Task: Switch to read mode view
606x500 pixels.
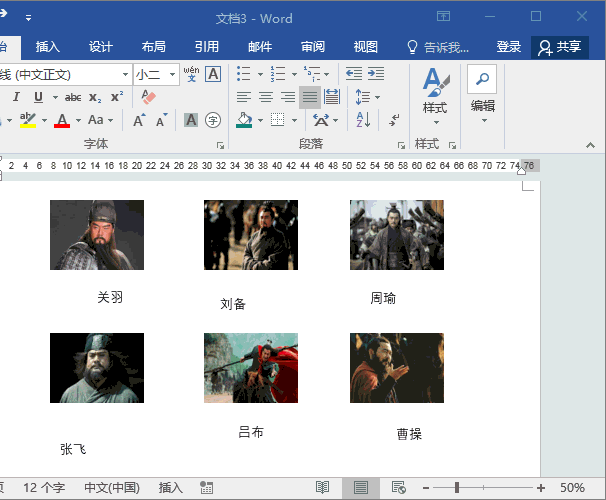Action: click(x=322, y=488)
